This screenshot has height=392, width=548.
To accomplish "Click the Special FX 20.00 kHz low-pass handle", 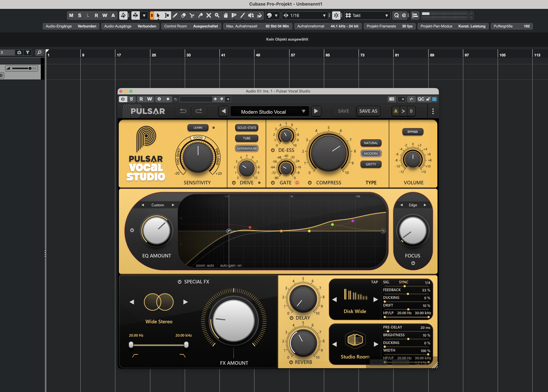I will click(x=186, y=345).
